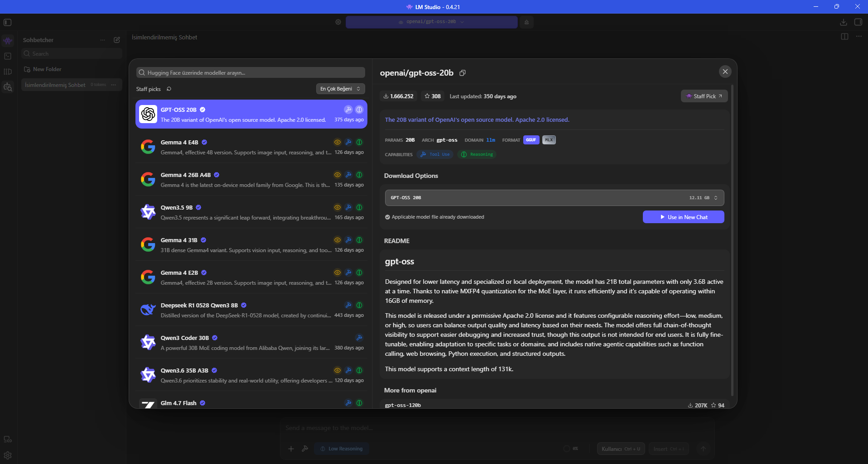Open the En Çok Beğeni sort dropdown
This screenshot has height=464, width=868.
click(340, 89)
